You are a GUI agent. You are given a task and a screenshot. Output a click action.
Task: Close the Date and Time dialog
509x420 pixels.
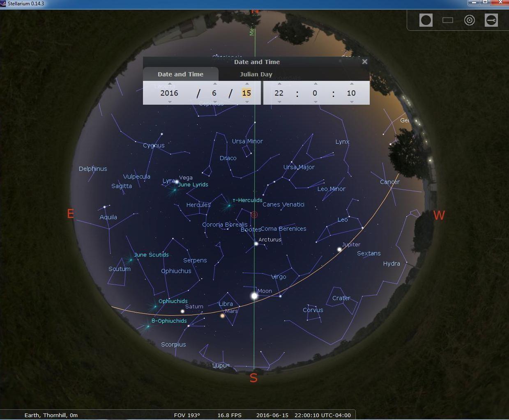(364, 62)
